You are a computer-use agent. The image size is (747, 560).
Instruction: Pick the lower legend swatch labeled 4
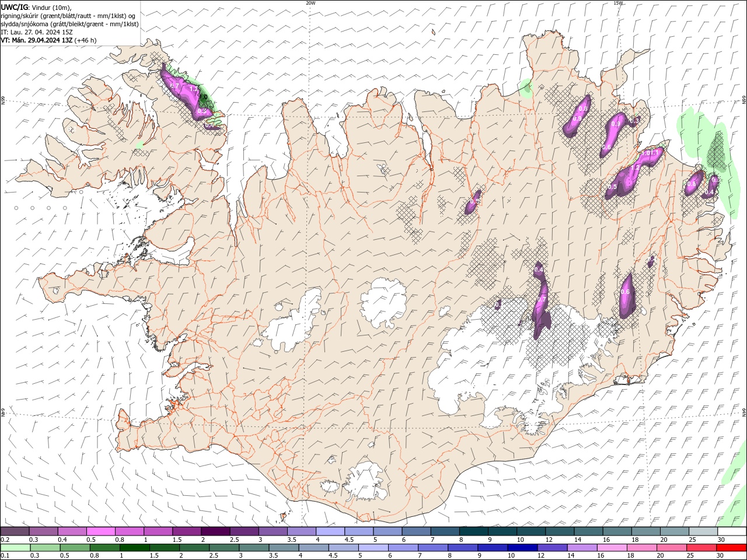(x=313, y=548)
